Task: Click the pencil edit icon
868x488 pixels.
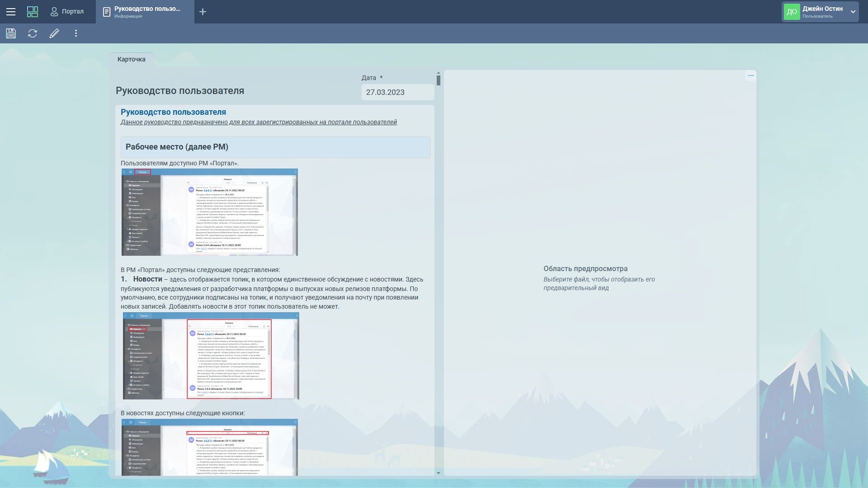Action: (54, 33)
